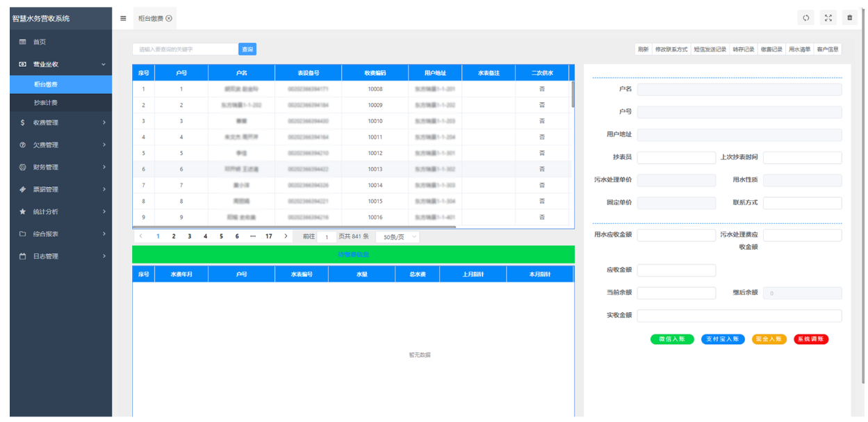Collapse the 营业坐收 sidebar section

click(60, 65)
